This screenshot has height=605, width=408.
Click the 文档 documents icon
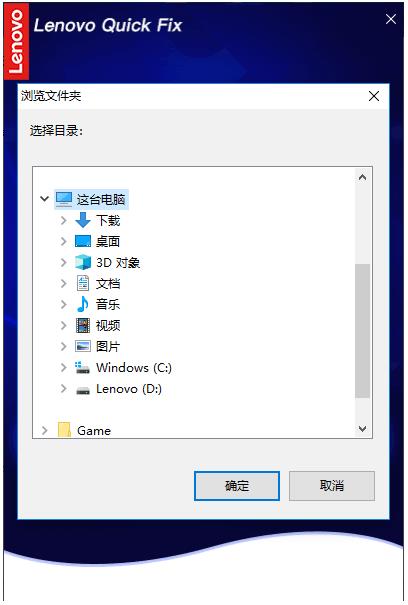[83, 283]
